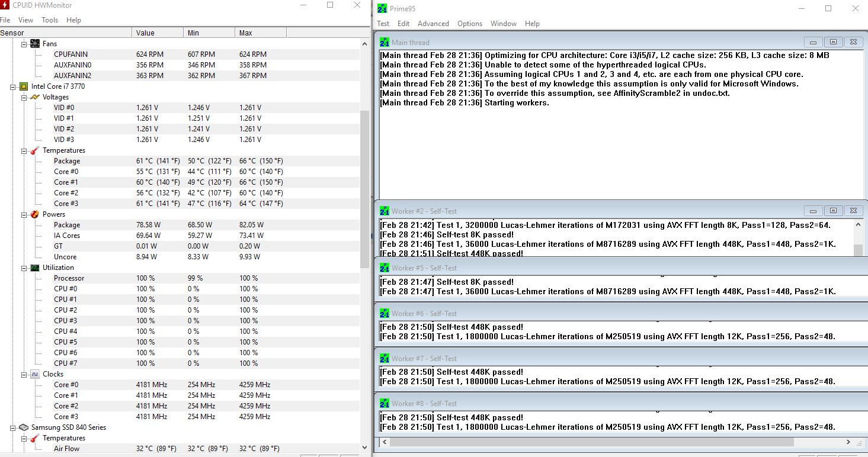Collapse the Samsung SSD 840 Series node
Viewport: 868px width, 457px height.
point(13,427)
